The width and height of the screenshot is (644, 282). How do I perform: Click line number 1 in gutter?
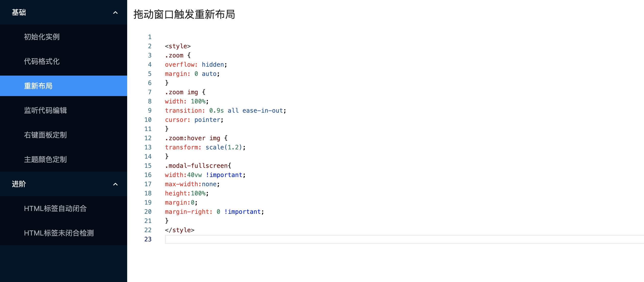point(150,37)
